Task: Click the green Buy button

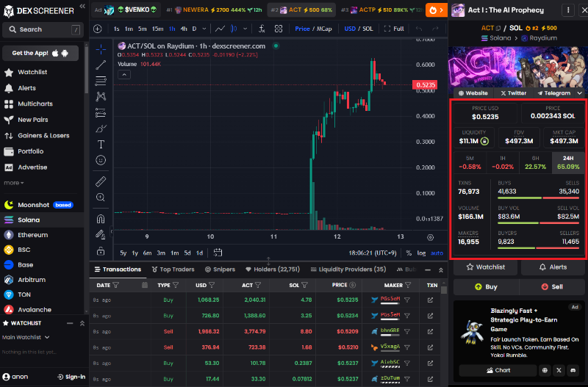Action: (486, 287)
